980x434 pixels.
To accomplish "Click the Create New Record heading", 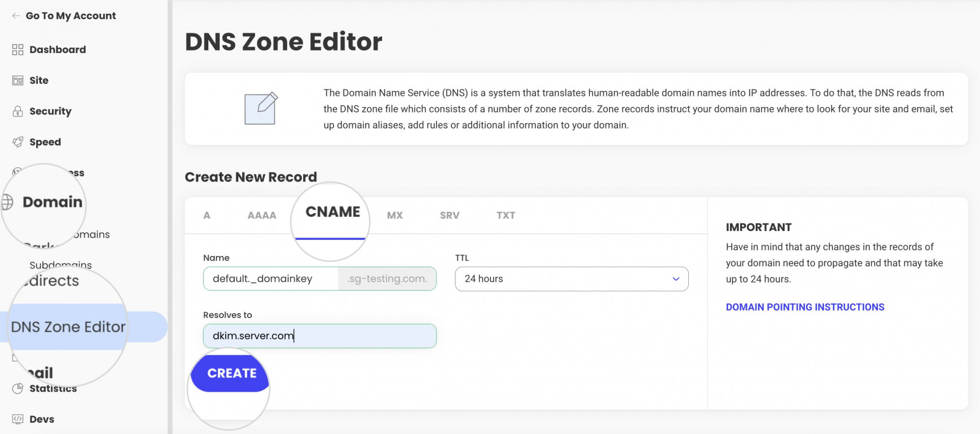I will pos(251,177).
